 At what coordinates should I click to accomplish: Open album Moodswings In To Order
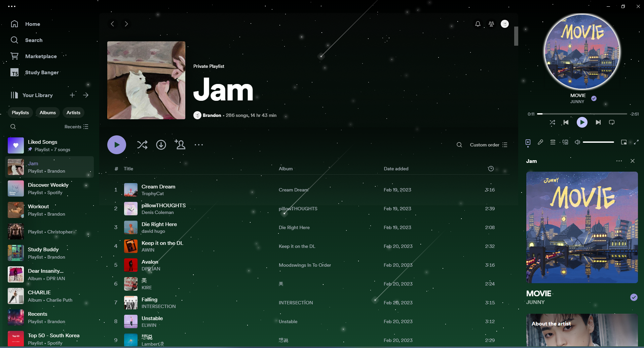point(305,265)
